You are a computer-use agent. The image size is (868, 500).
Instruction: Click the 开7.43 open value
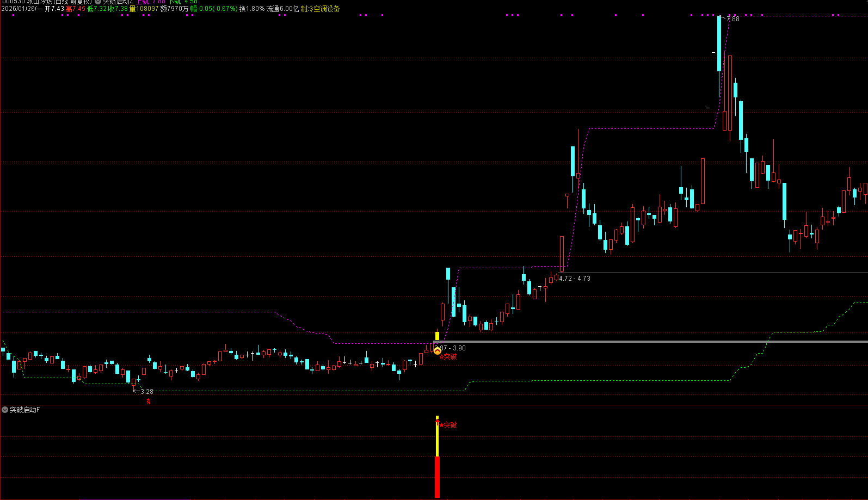(54, 9)
